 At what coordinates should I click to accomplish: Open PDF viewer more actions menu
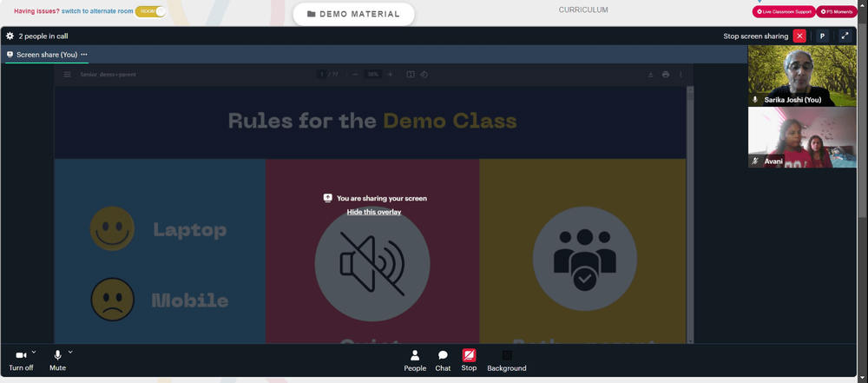point(681,75)
